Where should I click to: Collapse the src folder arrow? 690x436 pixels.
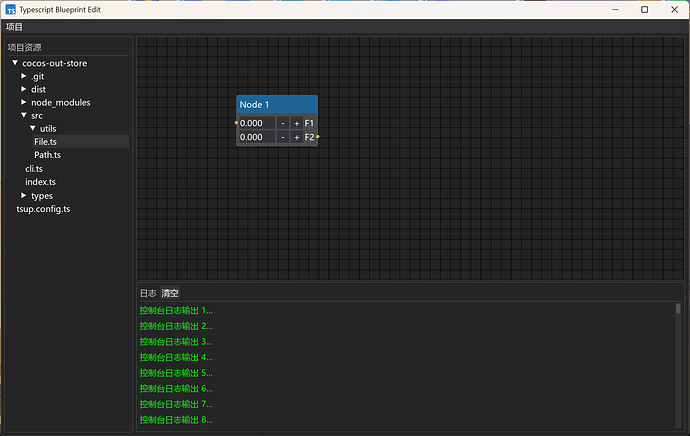24,115
